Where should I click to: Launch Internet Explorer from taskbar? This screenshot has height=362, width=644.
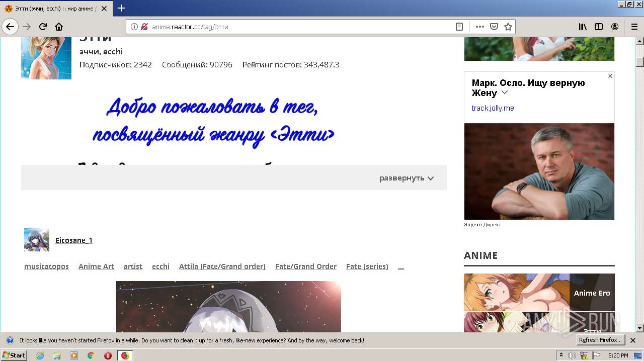40,355
